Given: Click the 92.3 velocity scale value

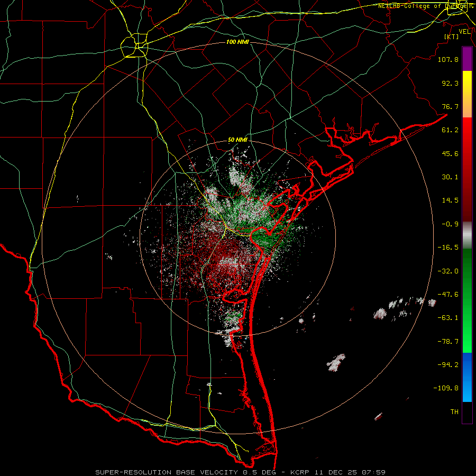Looking at the screenshot, I should [x=450, y=83].
